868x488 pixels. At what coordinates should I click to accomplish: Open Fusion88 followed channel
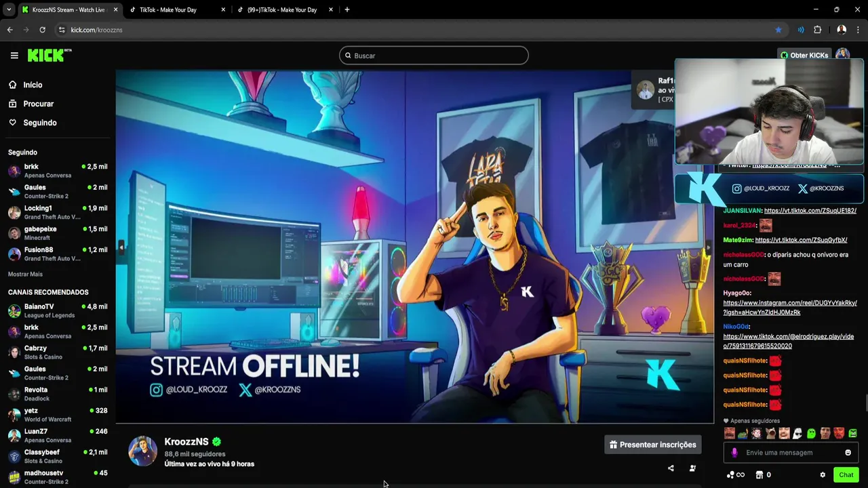58,254
